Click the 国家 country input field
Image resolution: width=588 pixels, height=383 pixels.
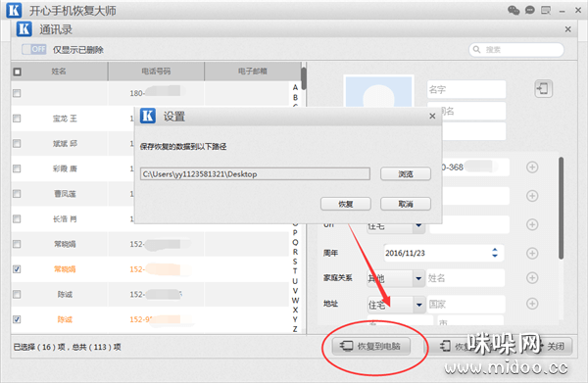[x=465, y=305]
